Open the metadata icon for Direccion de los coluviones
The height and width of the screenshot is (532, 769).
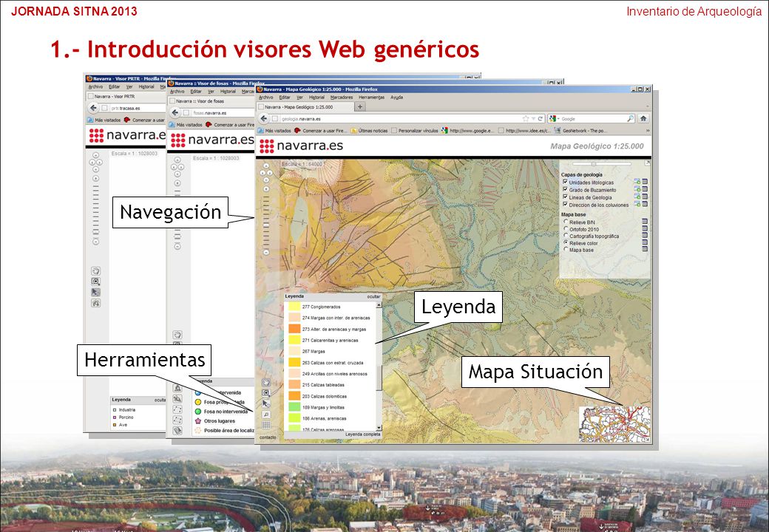pos(645,204)
